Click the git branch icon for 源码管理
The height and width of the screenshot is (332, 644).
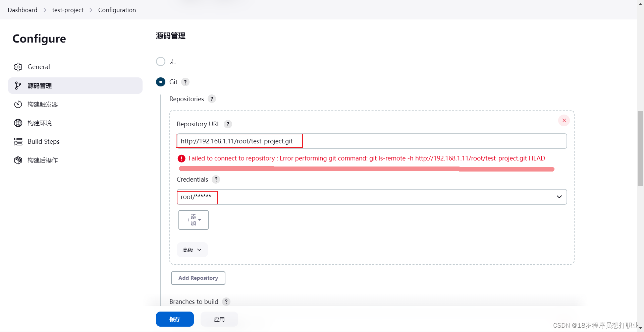18,86
